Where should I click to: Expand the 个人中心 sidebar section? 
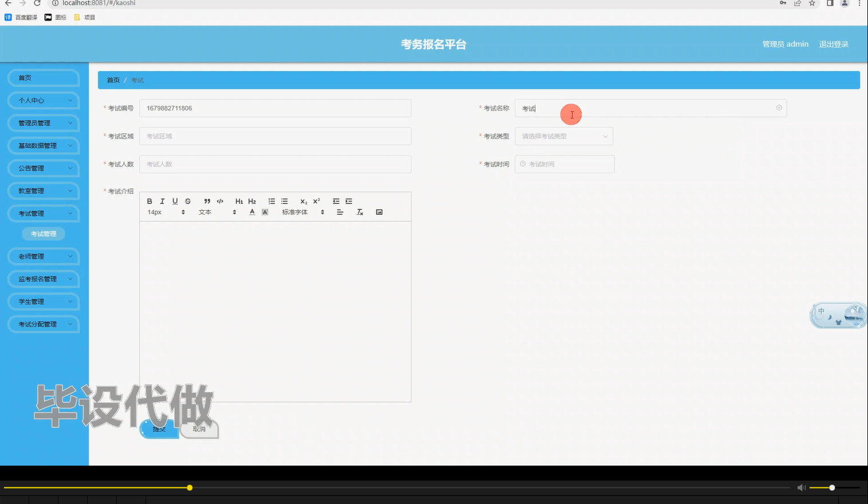coord(43,100)
